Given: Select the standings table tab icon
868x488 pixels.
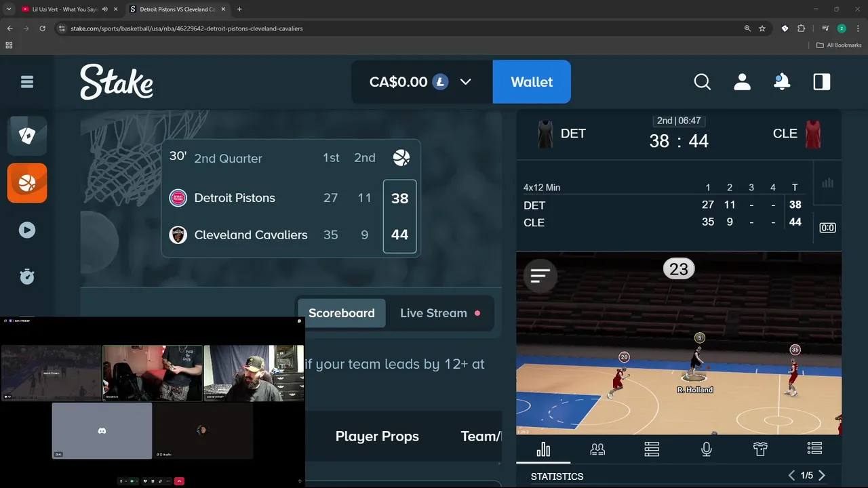Looking at the screenshot, I should pyautogui.click(x=652, y=449).
